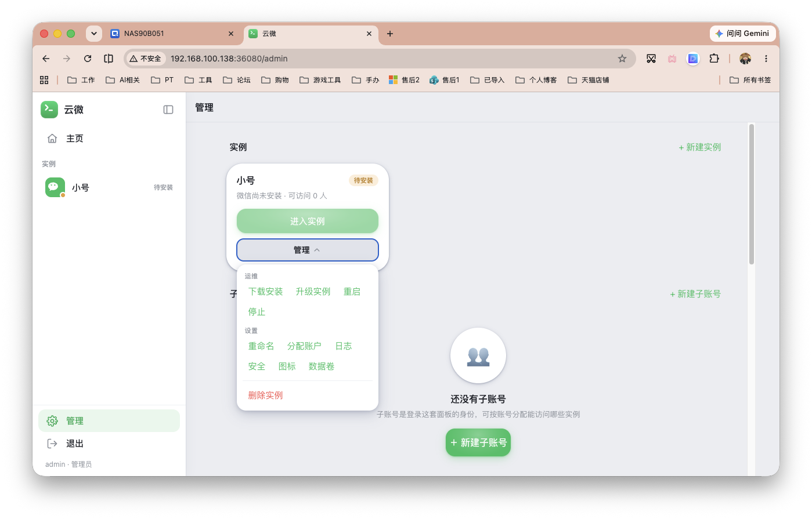Open Chrome three-dot menu

point(766,59)
